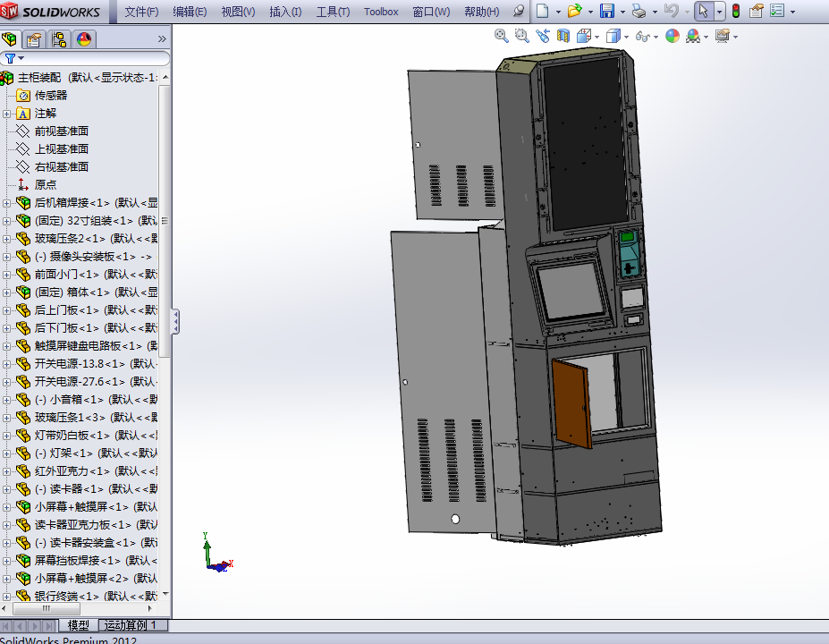The height and width of the screenshot is (644, 829).
Task: Open the PropertyManager tab icon
Action: [x=34, y=39]
